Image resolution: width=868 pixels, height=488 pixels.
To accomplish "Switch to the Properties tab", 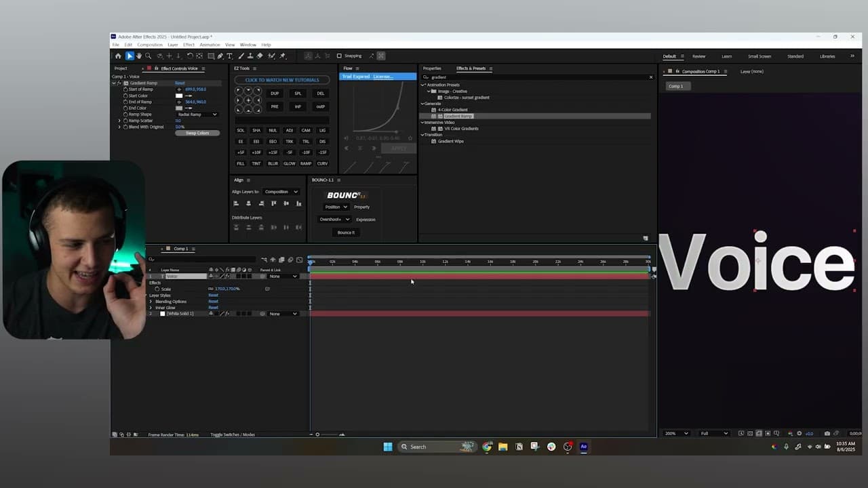I will 432,68.
